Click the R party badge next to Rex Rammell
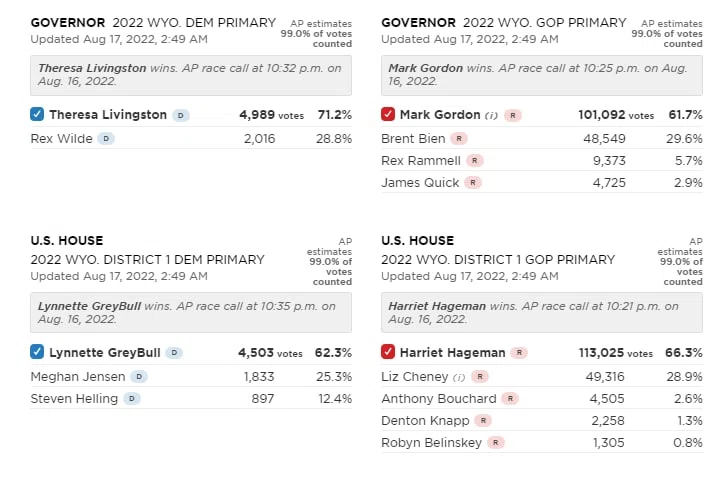 click(474, 161)
